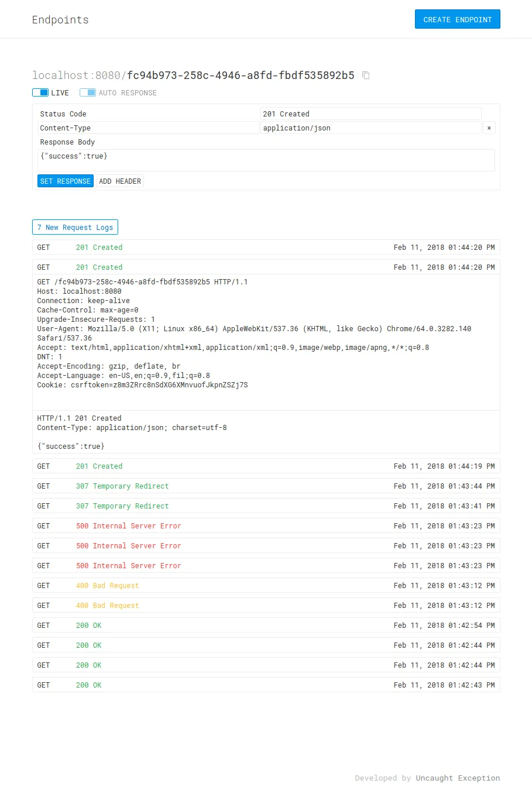Enable the AUTO RESPONSE toggle
The width and height of the screenshot is (532, 804).
(x=87, y=92)
